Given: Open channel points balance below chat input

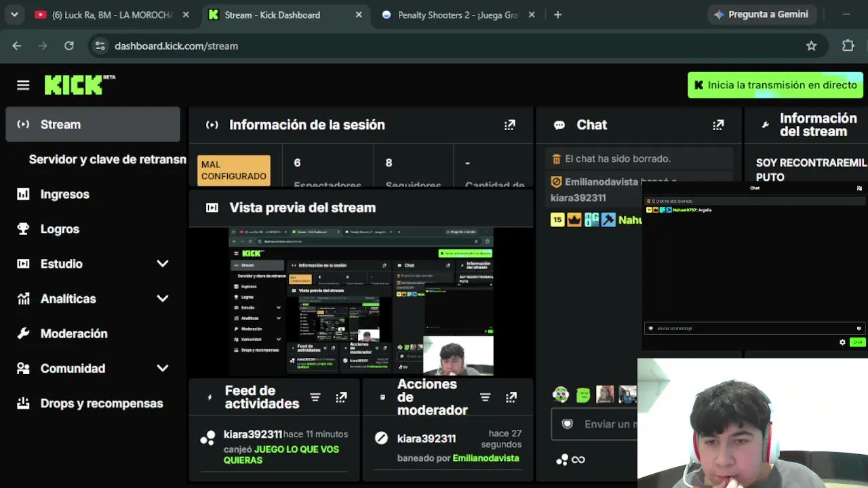Looking at the screenshot, I should tap(570, 460).
